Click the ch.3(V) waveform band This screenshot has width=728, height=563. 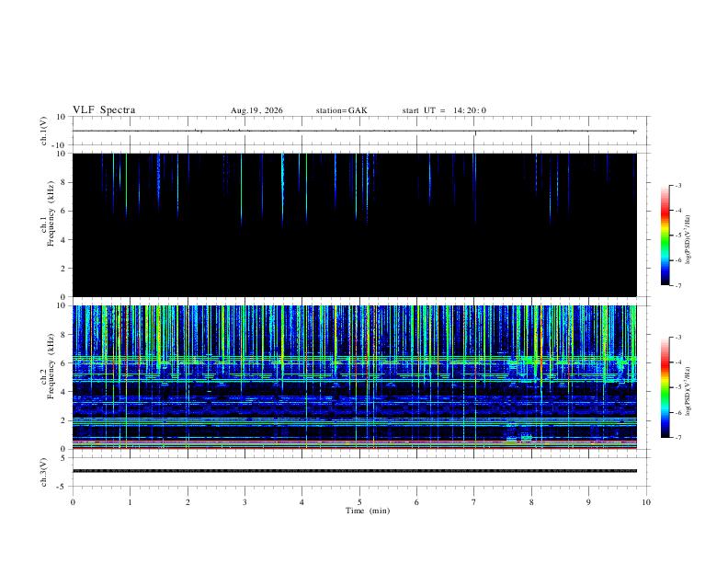[x=355, y=471]
